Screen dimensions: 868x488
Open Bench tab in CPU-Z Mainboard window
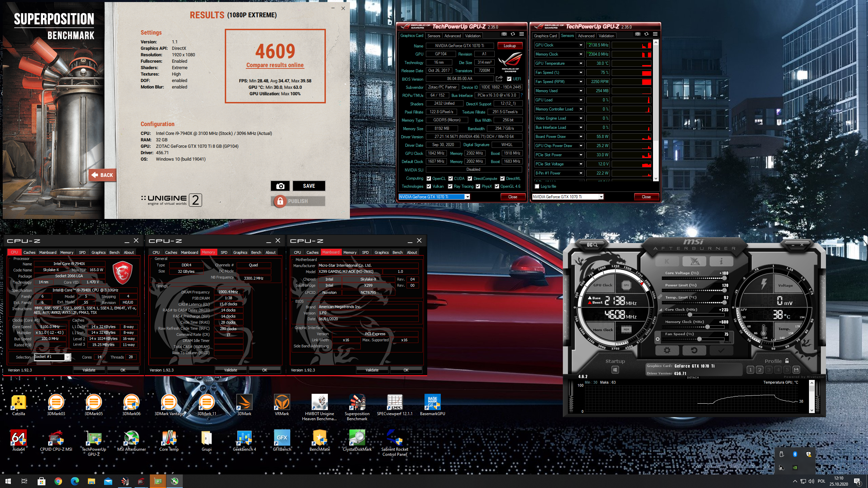pyautogui.click(x=397, y=252)
